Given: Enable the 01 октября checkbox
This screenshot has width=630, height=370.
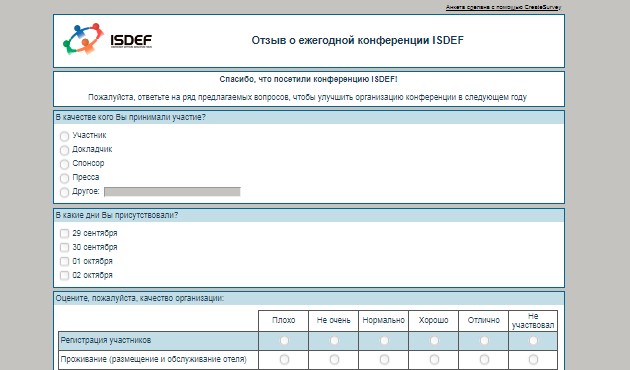Looking at the screenshot, I should 64,262.
